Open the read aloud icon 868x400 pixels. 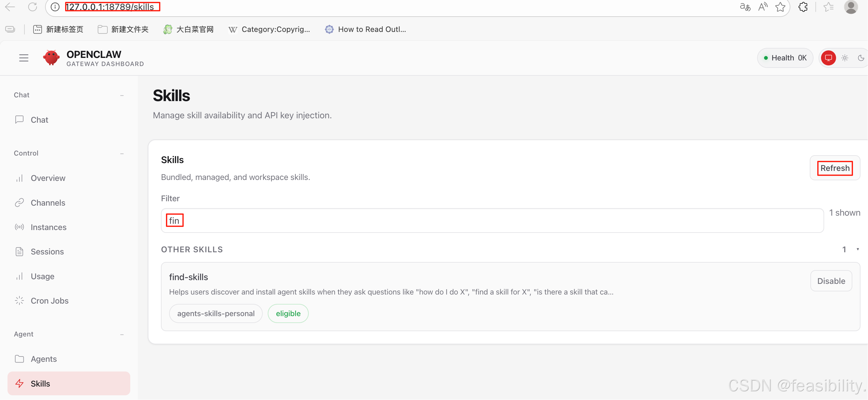tap(763, 7)
